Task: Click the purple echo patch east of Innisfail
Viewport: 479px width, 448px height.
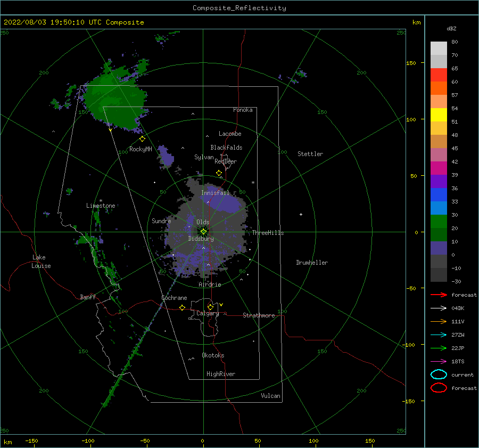Action: pyautogui.click(x=224, y=200)
